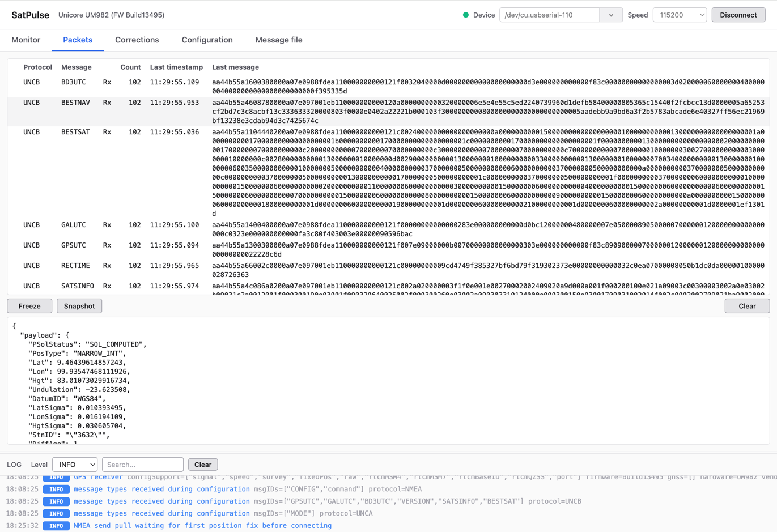Clear the log entries
Image resolution: width=777 pixels, height=532 pixels.
click(203, 465)
